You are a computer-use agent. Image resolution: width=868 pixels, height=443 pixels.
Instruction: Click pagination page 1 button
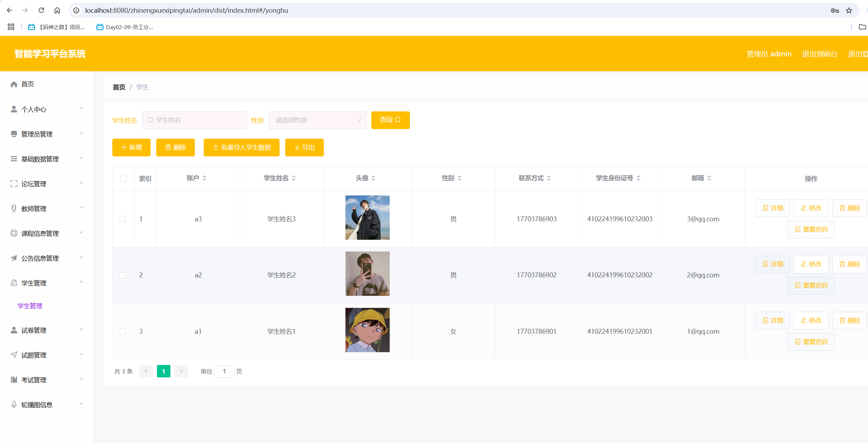pyautogui.click(x=163, y=371)
